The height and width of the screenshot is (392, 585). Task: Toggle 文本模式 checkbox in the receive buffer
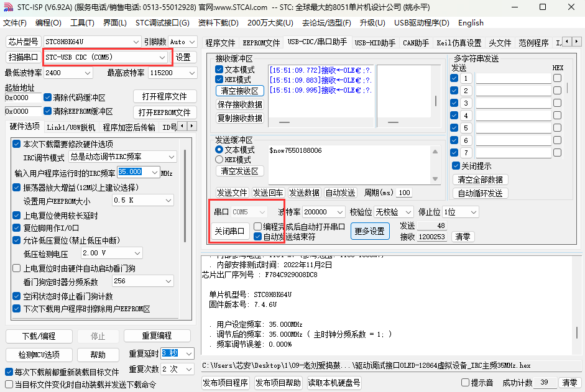tap(219, 70)
